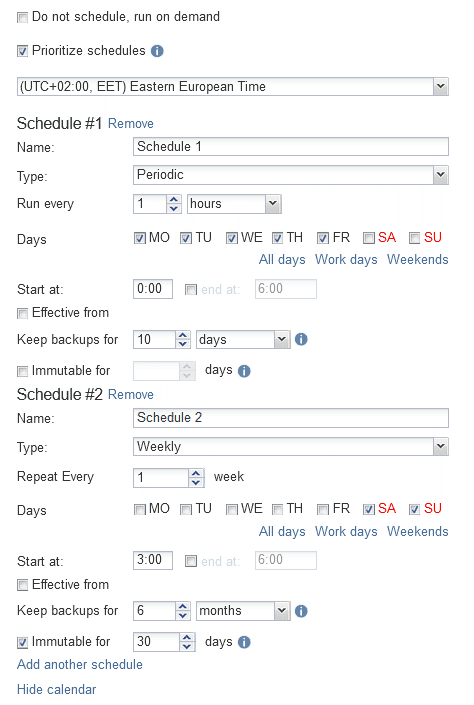This screenshot has width=474, height=705.
Task: Increase Schedule 1 Run every value by one
Action: tap(174, 199)
